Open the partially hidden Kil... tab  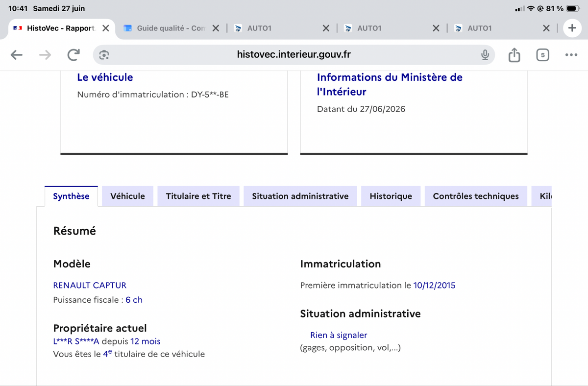point(542,196)
